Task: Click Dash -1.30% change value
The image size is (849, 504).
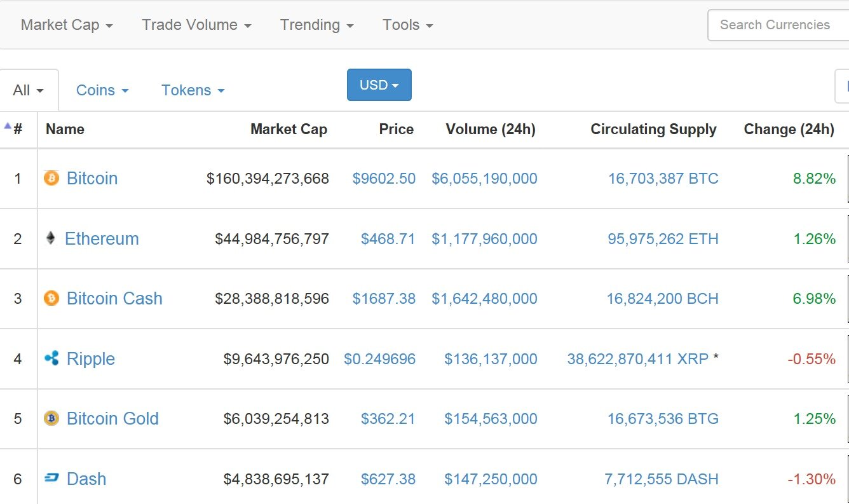Action: tap(812, 479)
